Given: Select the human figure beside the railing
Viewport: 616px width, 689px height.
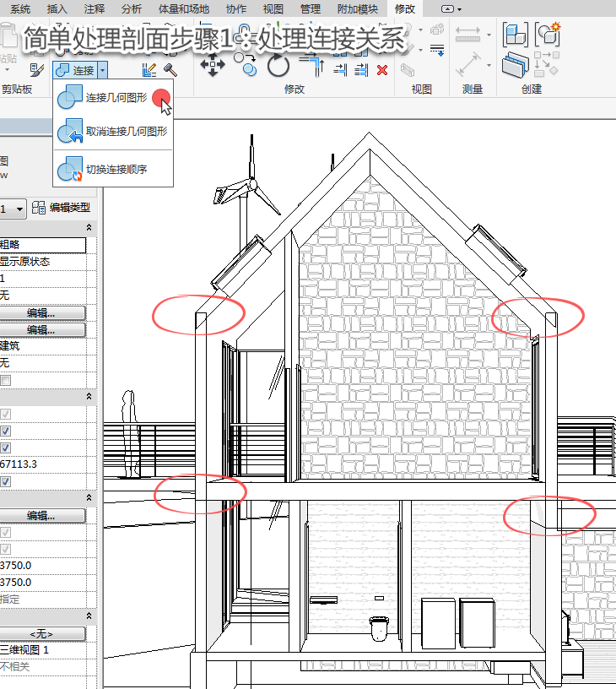Looking at the screenshot, I should coord(130,433).
